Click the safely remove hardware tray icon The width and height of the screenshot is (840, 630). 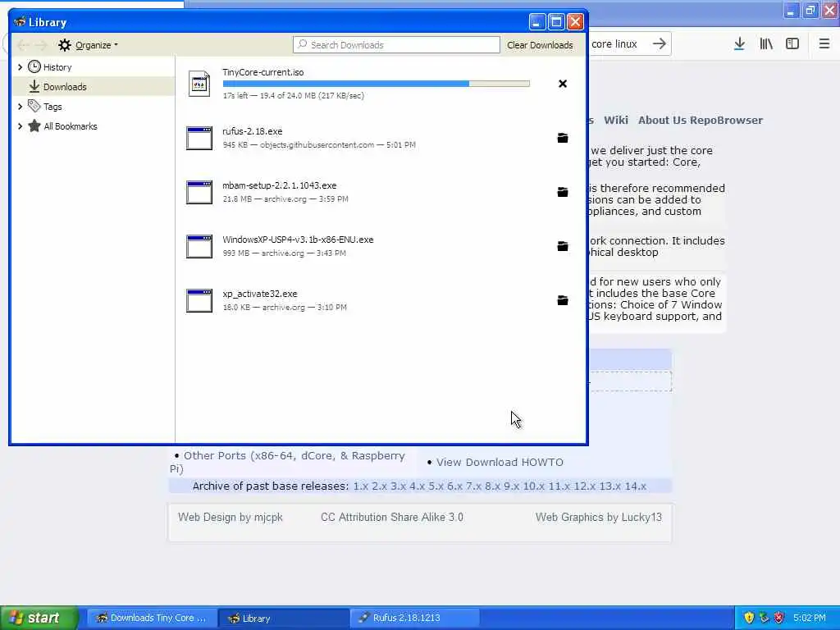(x=764, y=618)
